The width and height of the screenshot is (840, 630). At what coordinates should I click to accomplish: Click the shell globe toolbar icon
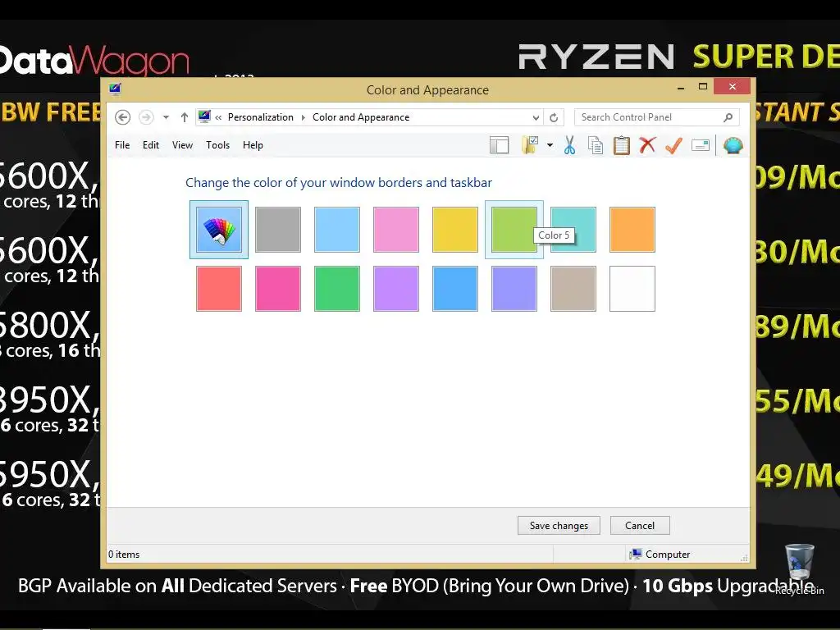click(x=733, y=145)
